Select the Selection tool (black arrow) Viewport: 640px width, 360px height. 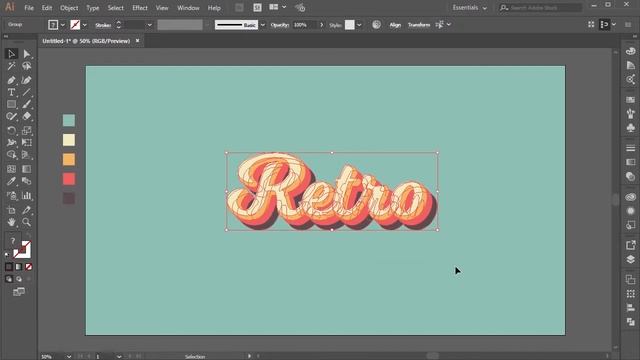point(11,54)
